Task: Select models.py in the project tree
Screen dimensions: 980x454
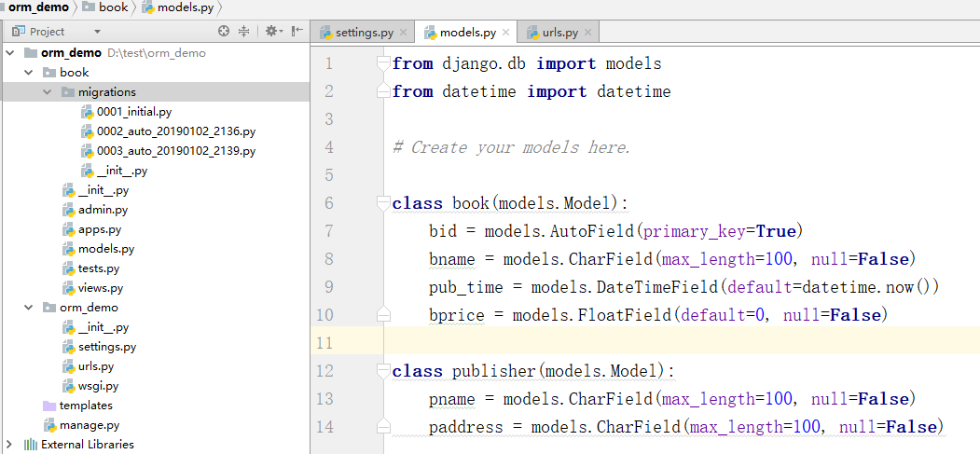Action: (x=106, y=249)
